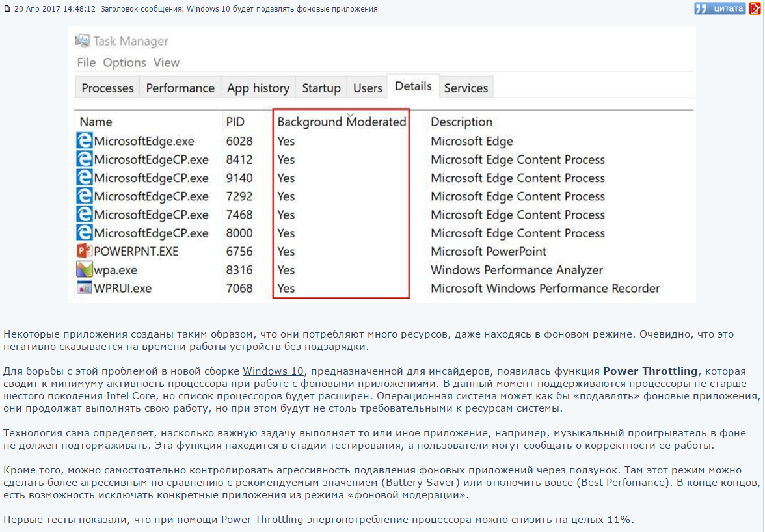Switch to the Performance tab
Image resolution: width=765 pixels, height=532 pixels.
(x=180, y=88)
